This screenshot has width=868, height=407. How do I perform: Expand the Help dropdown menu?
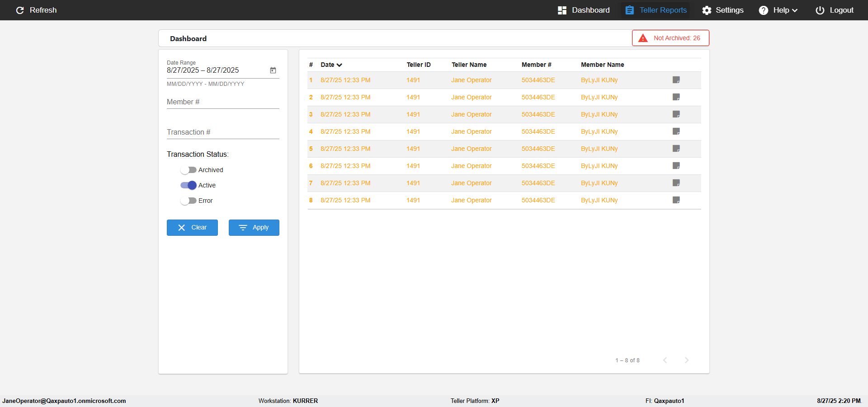(x=778, y=10)
